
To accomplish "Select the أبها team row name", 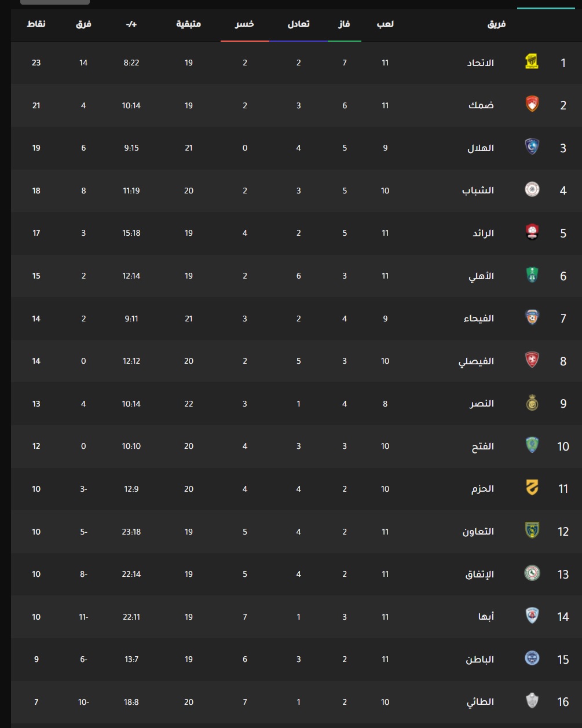I will (x=485, y=617).
